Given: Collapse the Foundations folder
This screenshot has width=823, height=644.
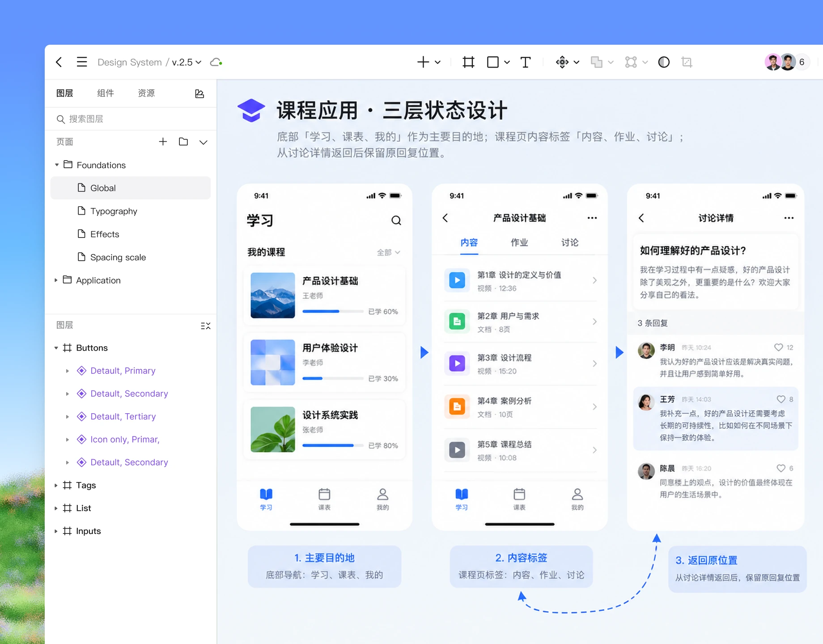Looking at the screenshot, I should click(x=57, y=165).
